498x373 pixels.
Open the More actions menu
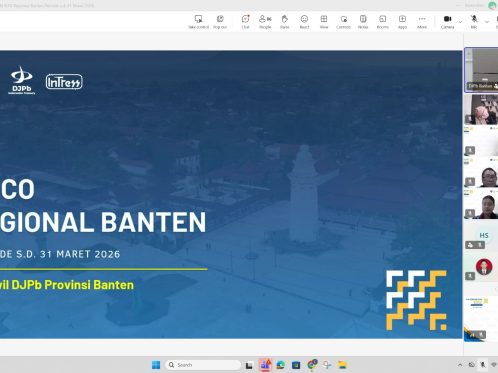coord(422,22)
